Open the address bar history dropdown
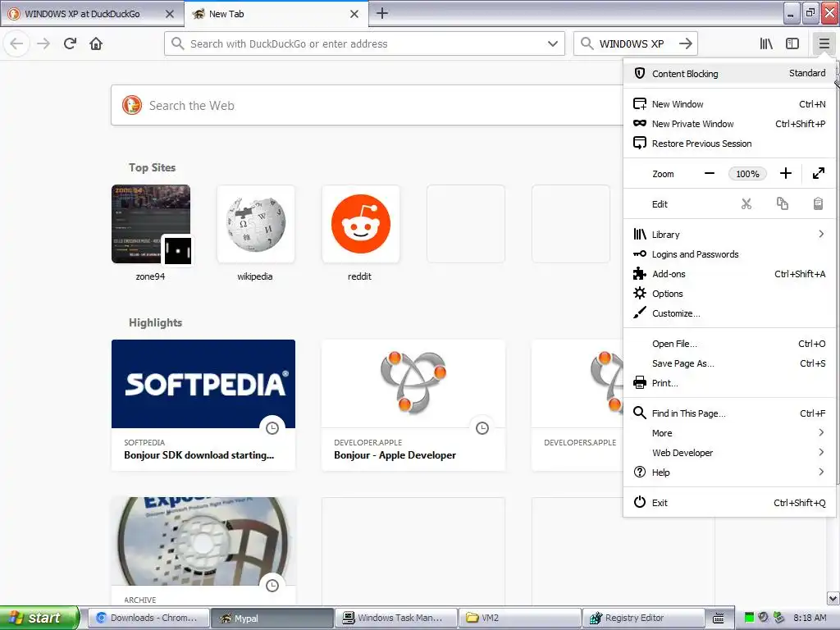 pos(553,43)
